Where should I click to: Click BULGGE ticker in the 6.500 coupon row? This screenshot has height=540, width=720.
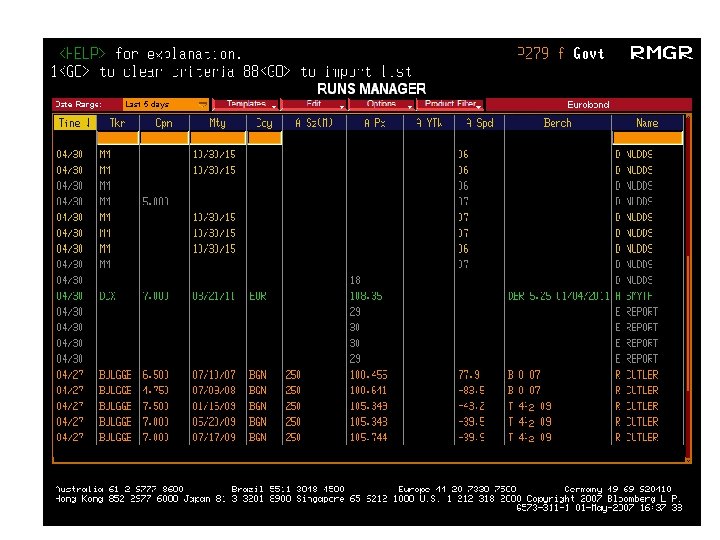click(x=115, y=375)
